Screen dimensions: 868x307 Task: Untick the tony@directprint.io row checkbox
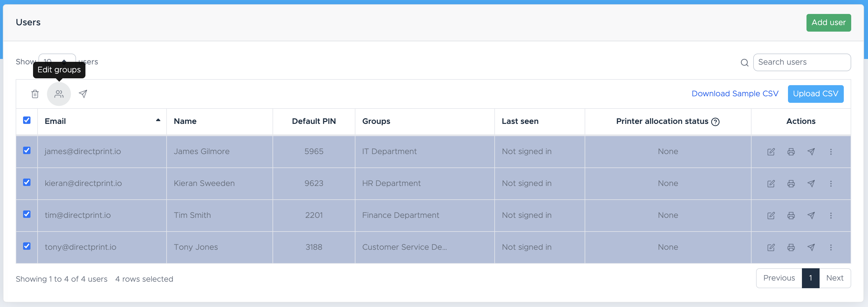click(27, 246)
